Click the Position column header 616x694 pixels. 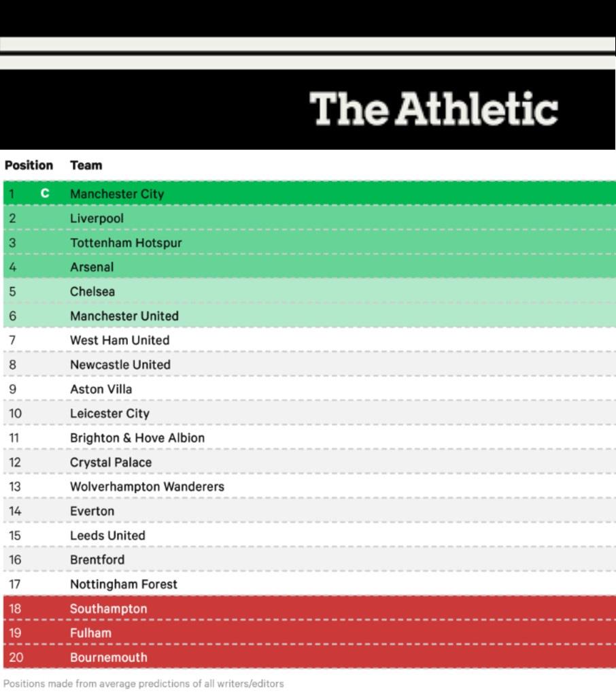point(29,165)
